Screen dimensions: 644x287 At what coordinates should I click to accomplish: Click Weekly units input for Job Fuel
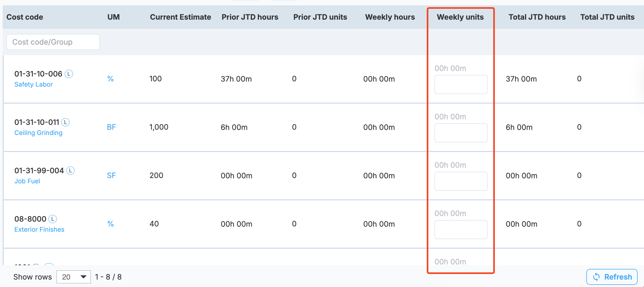click(461, 181)
